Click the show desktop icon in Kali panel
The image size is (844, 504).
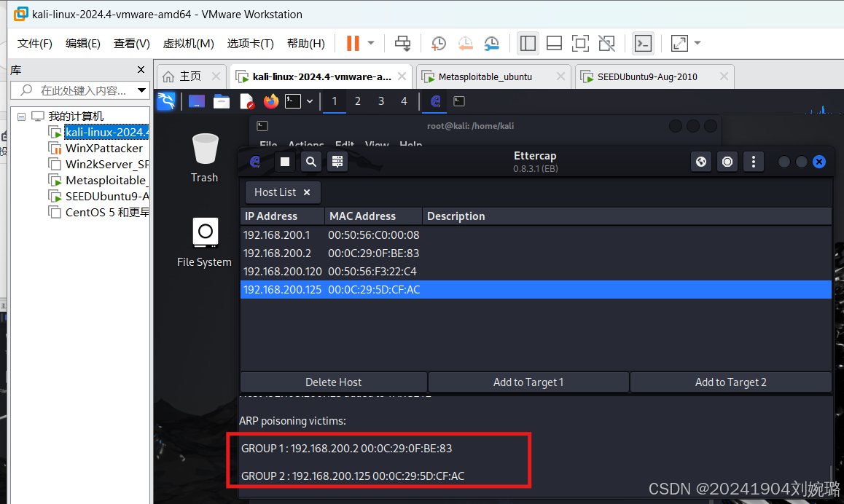click(x=197, y=101)
